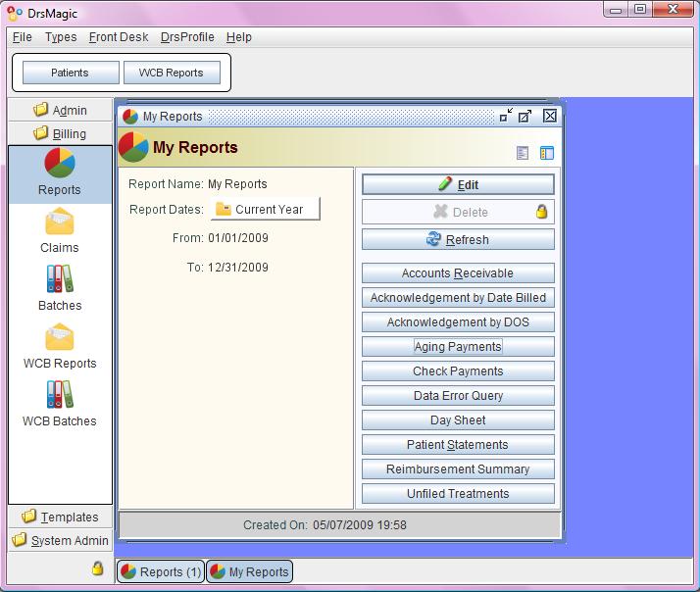Click the To date 12/31/2009
The height and width of the screenshot is (592, 700).
[x=238, y=267]
